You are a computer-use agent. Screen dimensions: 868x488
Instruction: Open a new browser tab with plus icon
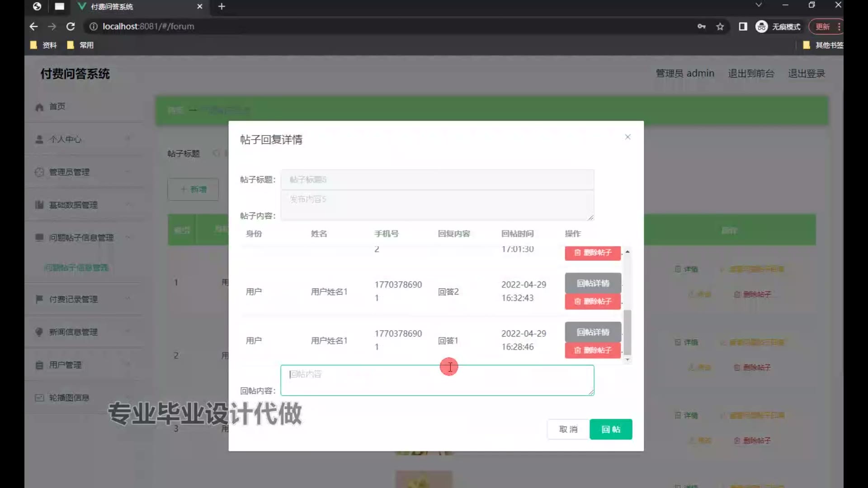tap(222, 6)
